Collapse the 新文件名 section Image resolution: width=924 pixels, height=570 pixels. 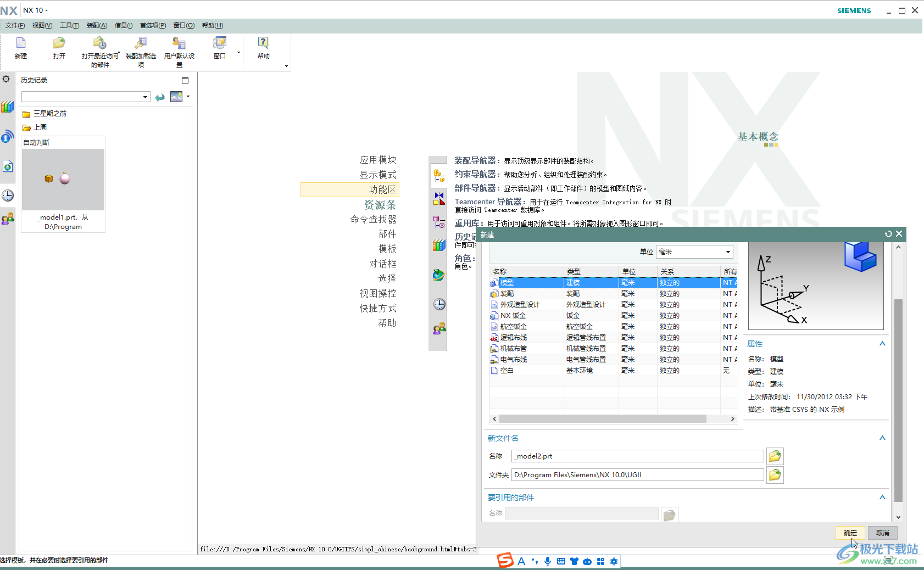(882, 438)
